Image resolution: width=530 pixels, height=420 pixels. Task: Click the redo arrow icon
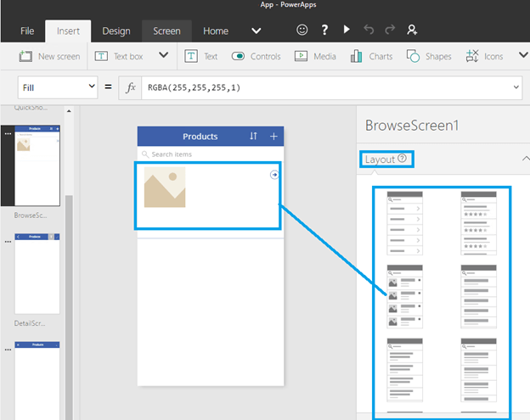[x=391, y=31]
